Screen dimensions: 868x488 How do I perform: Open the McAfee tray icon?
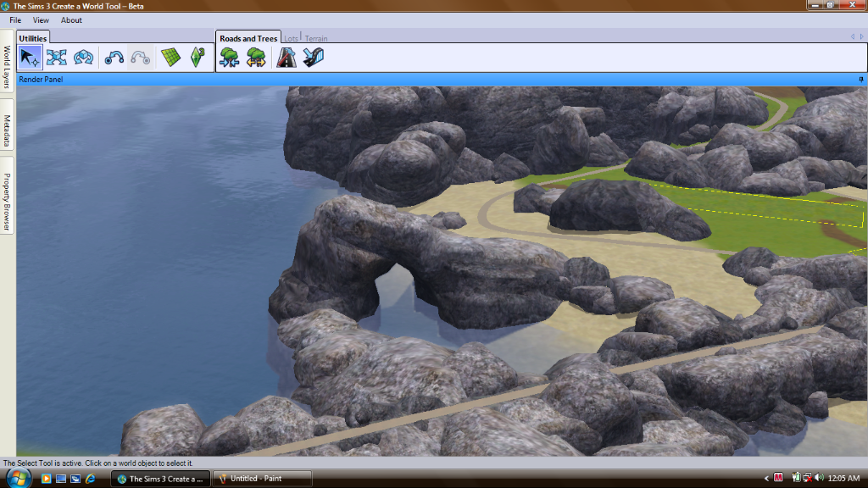click(778, 478)
